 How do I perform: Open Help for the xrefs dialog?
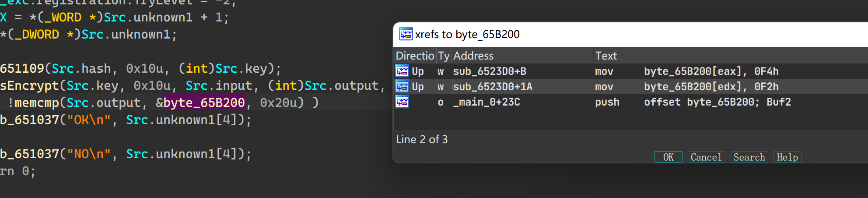click(x=787, y=157)
